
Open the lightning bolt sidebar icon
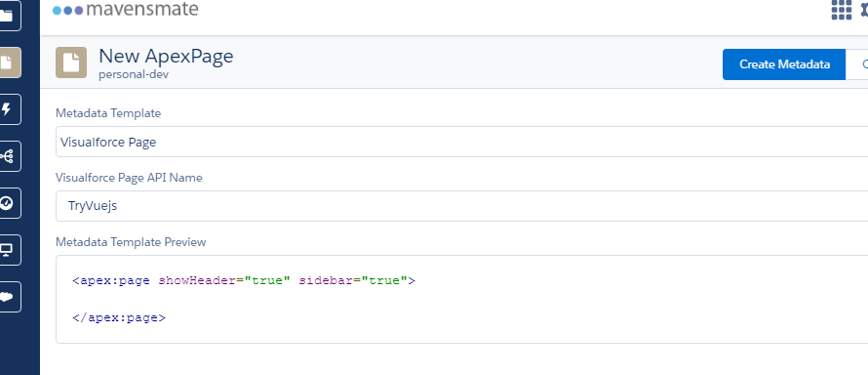coord(6,109)
